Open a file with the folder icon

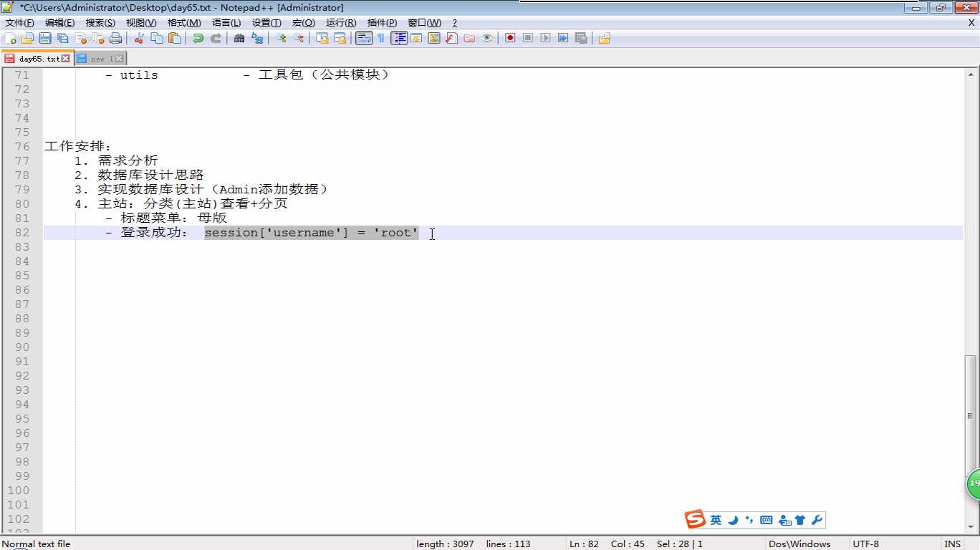click(x=28, y=38)
